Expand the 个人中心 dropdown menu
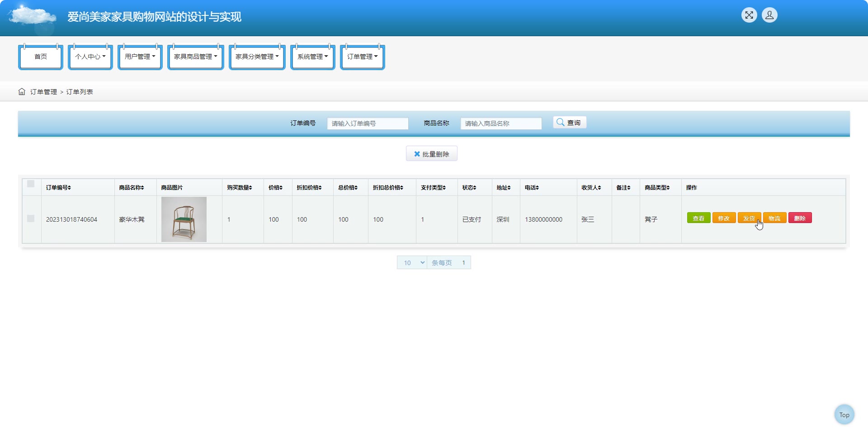This screenshot has width=868, height=437. pos(90,57)
